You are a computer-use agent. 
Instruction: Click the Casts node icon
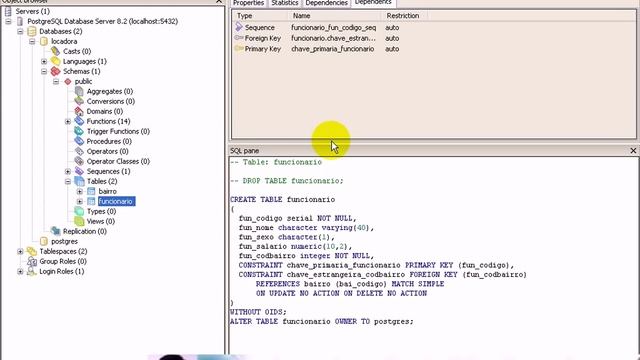[x=56, y=51]
